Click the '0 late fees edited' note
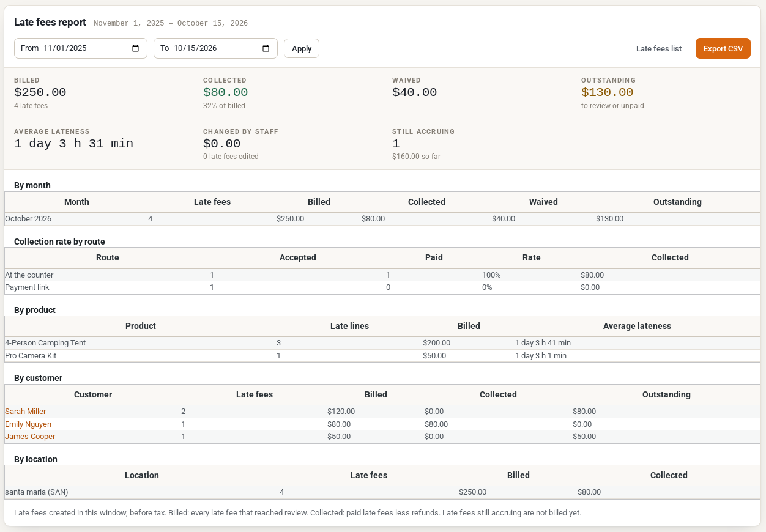The height and width of the screenshot is (532, 766). (231, 157)
